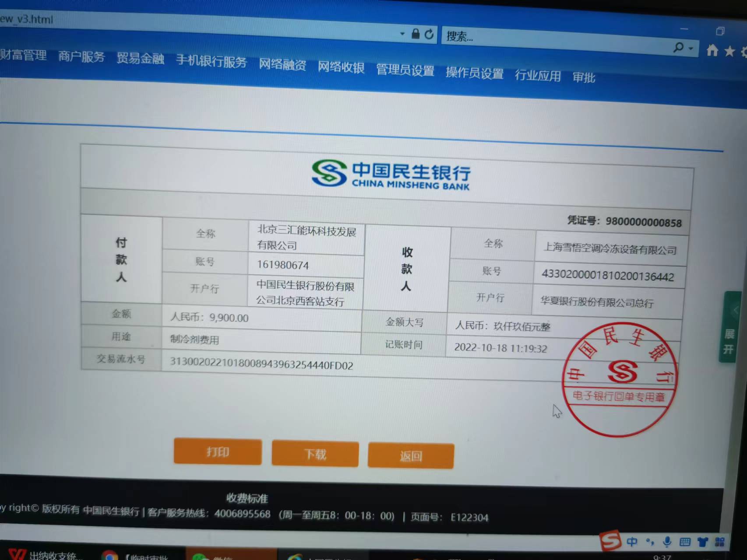Viewport: 747px width, 560px height.
Task: Open the Sogou skin shirt icon
Action: click(703, 542)
